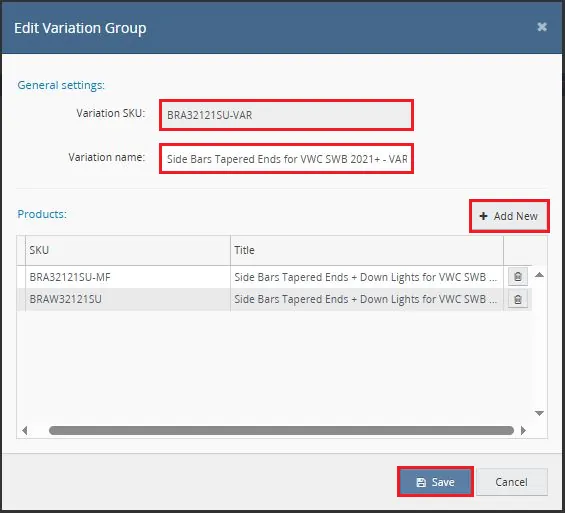This screenshot has width=565, height=513.
Task: Click the products list scroll-up arrow
Action: [539, 275]
